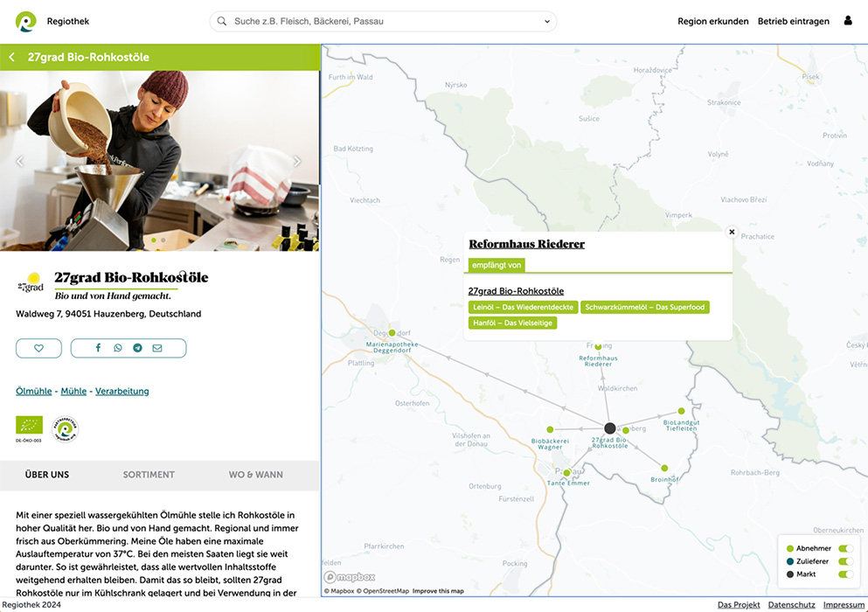Close the Reformhaus Riederer popup

pos(732,232)
